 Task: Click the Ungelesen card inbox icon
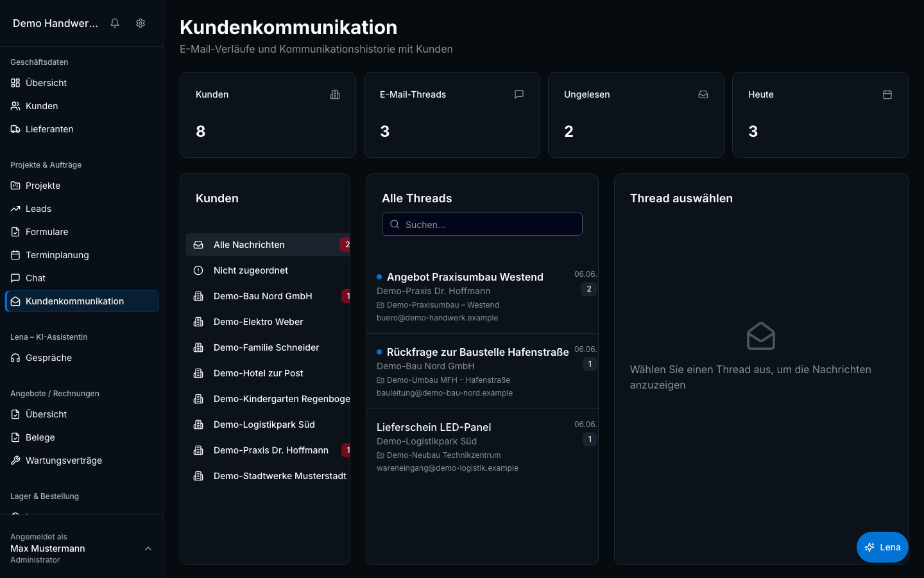click(x=703, y=94)
